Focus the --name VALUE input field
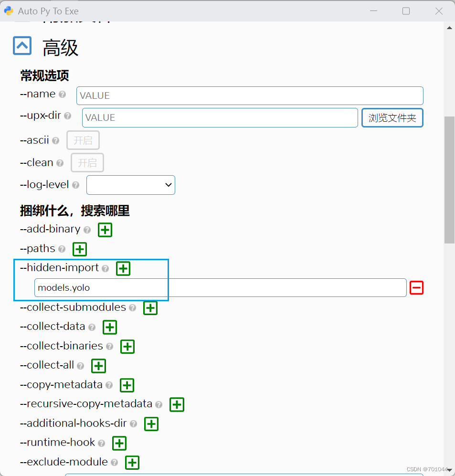The image size is (455, 476). click(x=250, y=96)
